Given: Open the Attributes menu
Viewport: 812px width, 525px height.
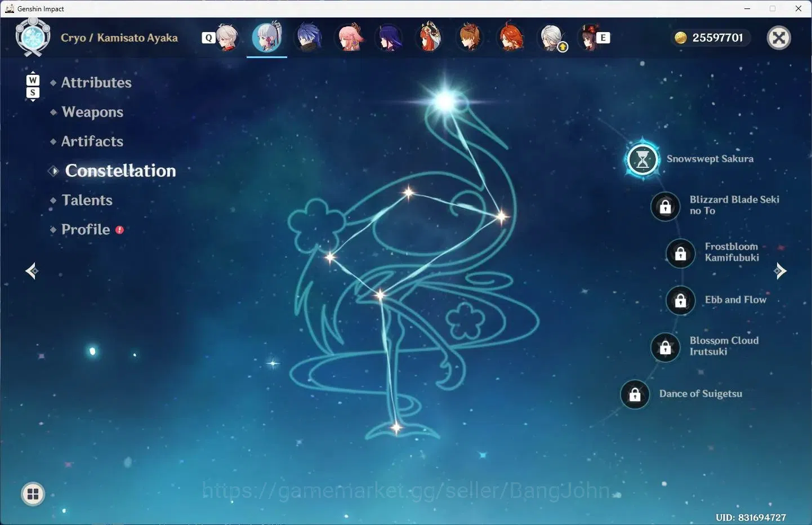Looking at the screenshot, I should (96, 83).
